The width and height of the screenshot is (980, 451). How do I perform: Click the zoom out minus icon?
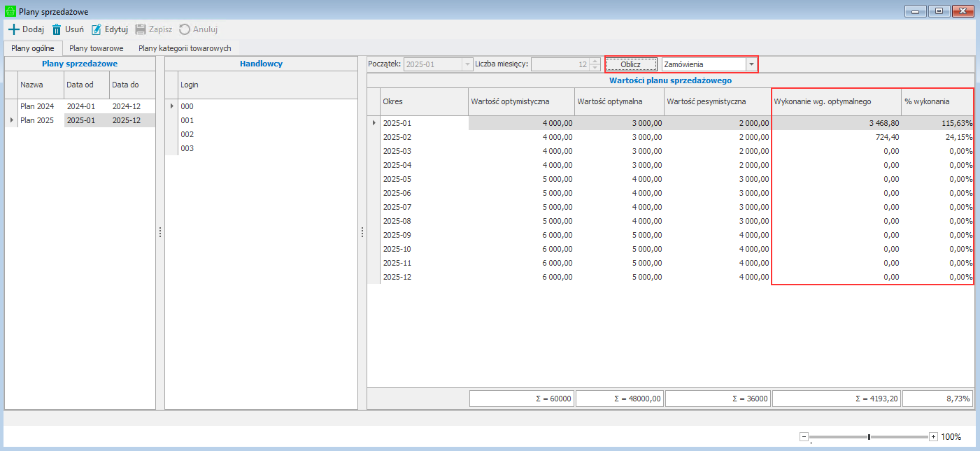(x=804, y=437)
